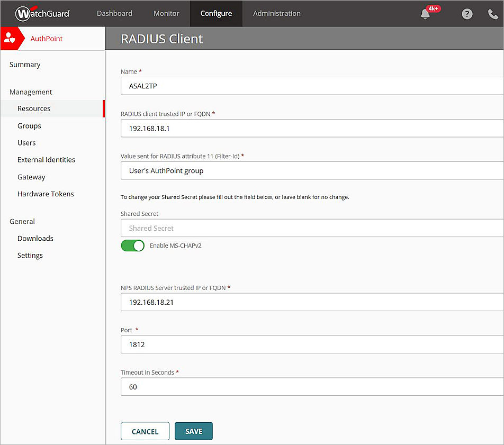Select the Port field showing 1812
The height and width of the screenshot is (445, 504).
tap(312, 344)
